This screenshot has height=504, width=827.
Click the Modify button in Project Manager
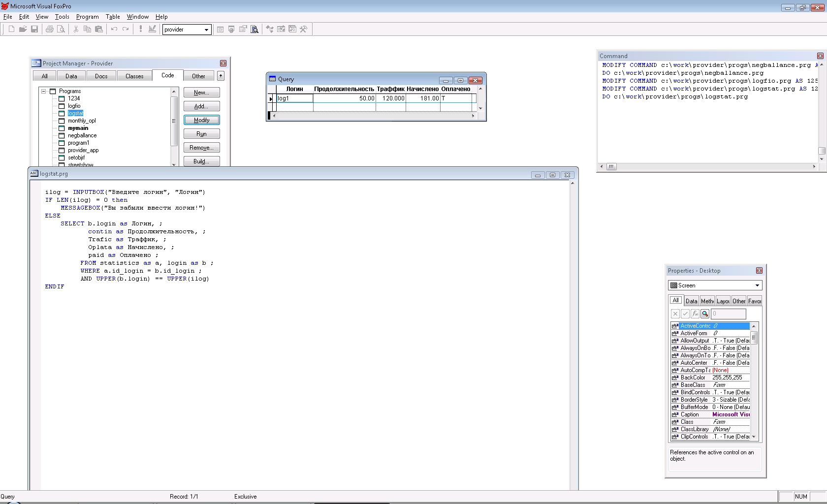pos(201,120)
